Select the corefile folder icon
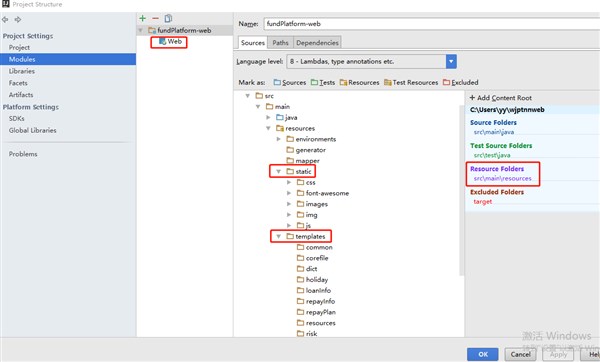Viewport: 600px width, 362px height. [x=300, y=258]
